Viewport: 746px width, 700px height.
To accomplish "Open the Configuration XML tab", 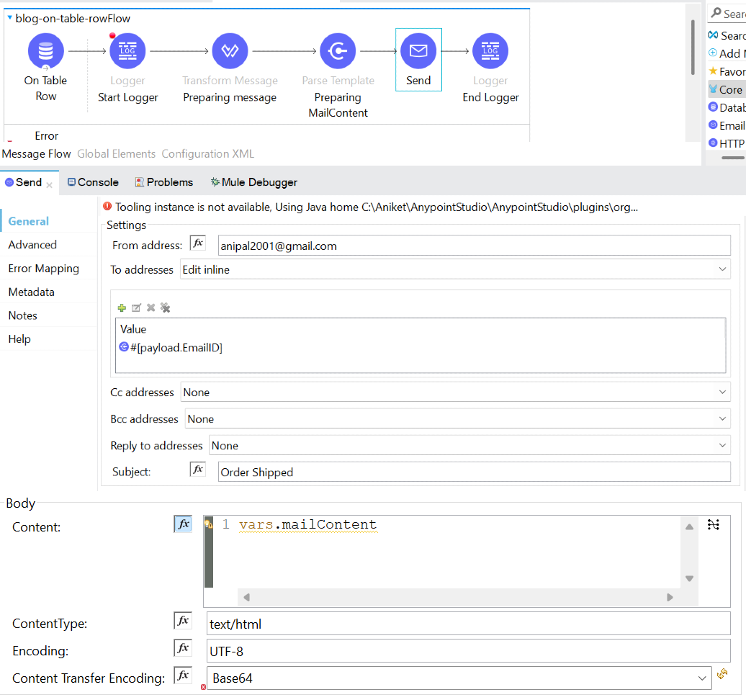I will coord(207,153).
